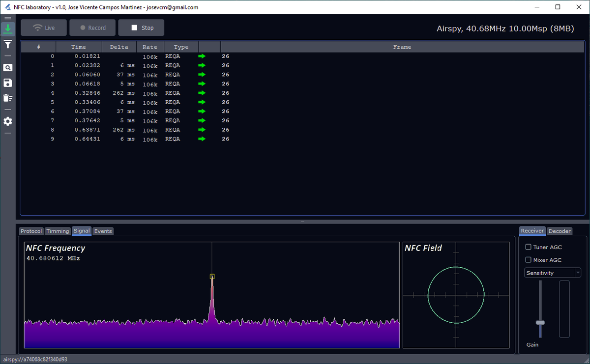
Task: Enable the Mixer AGC checkbox
Action: 529,260
